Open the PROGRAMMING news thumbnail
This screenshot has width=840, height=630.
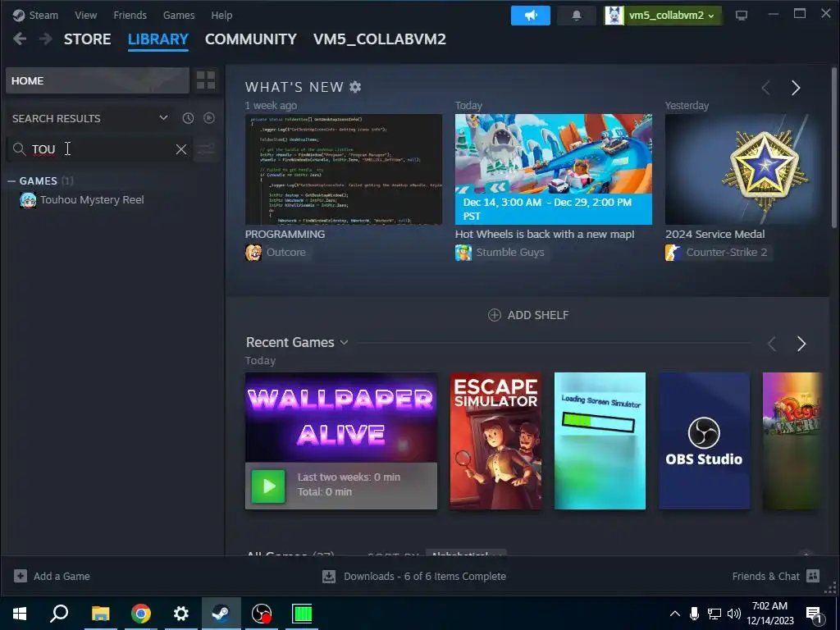pos(344,169)
